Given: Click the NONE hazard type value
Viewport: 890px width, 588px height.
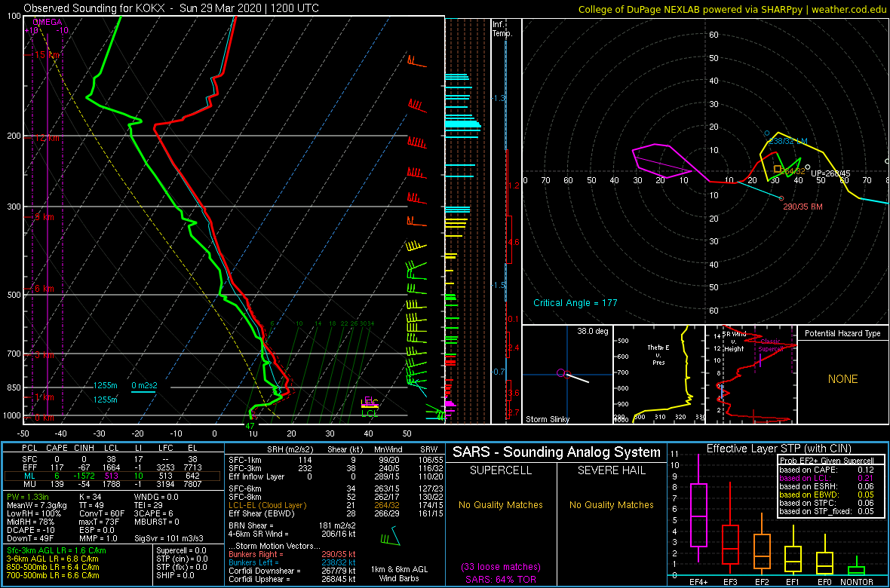Looking at the screenshot, I should pos(842,379).
